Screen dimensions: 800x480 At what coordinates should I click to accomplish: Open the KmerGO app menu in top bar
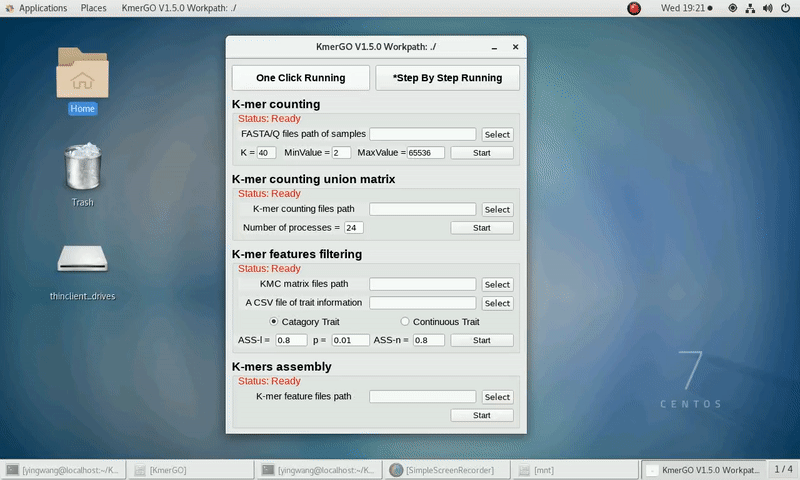tap(179, 8)
